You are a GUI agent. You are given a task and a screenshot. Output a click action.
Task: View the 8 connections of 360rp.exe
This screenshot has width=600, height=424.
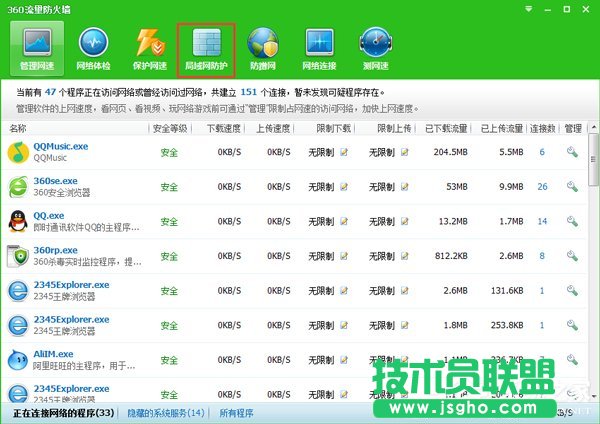click(542, 256)
